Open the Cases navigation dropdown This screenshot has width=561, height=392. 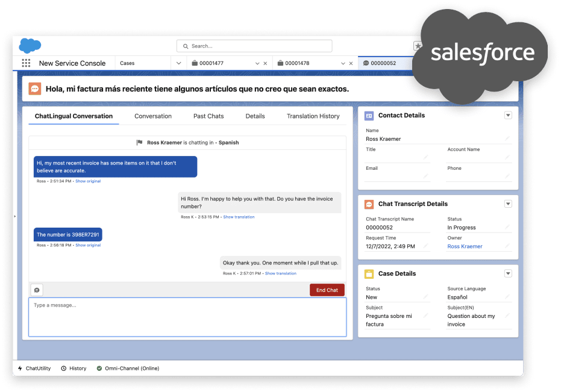point(178,63)
